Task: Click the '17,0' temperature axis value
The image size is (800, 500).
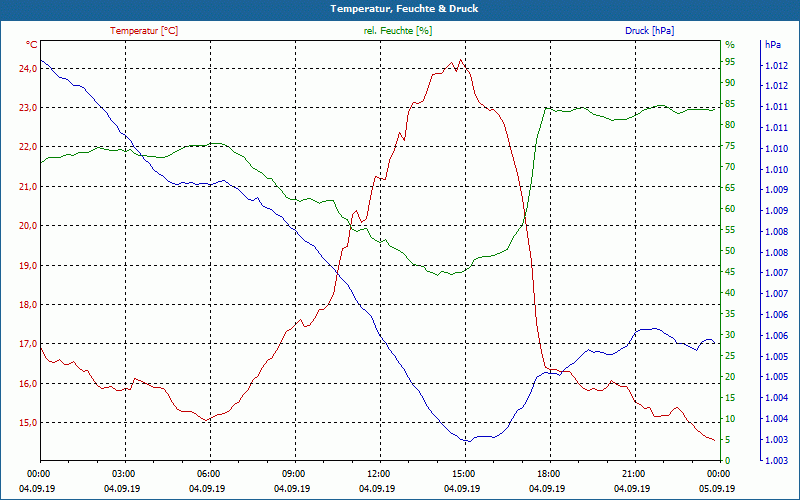Action: point(28,344)
